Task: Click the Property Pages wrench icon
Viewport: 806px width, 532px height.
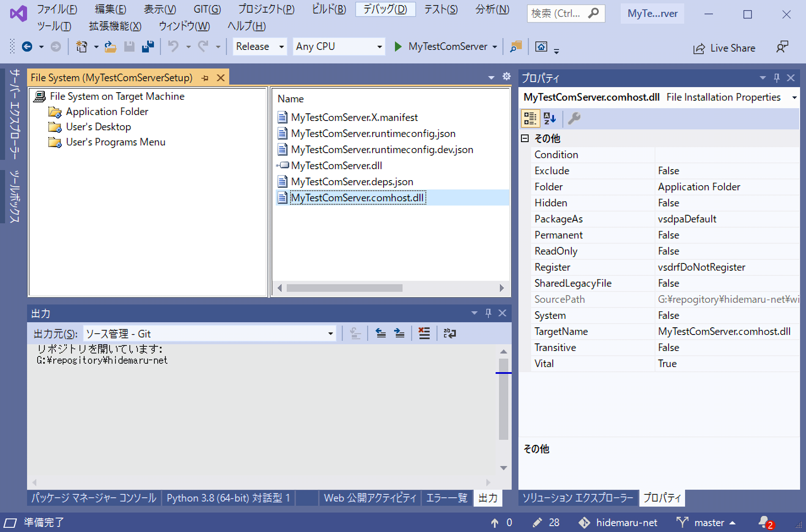Action: click(574, 119)
